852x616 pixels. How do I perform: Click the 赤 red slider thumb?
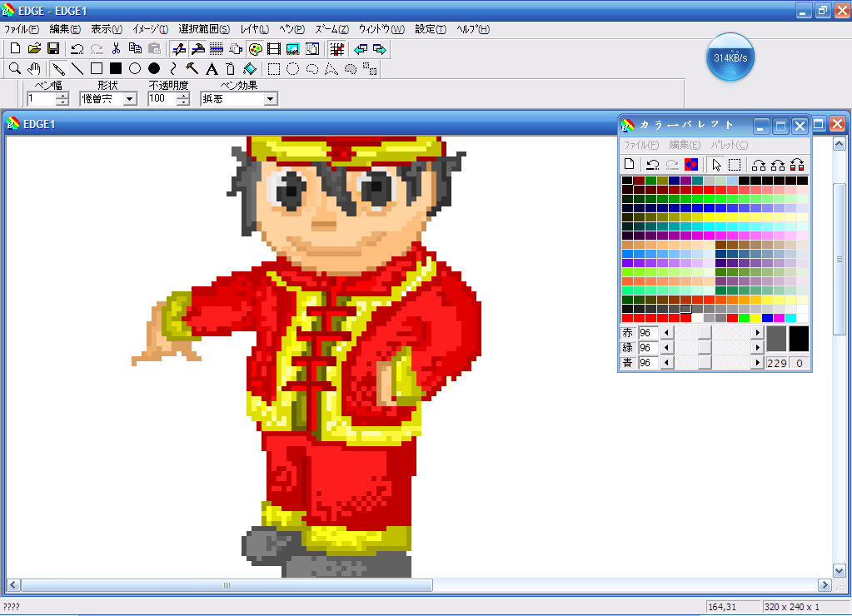pos(705,332)
